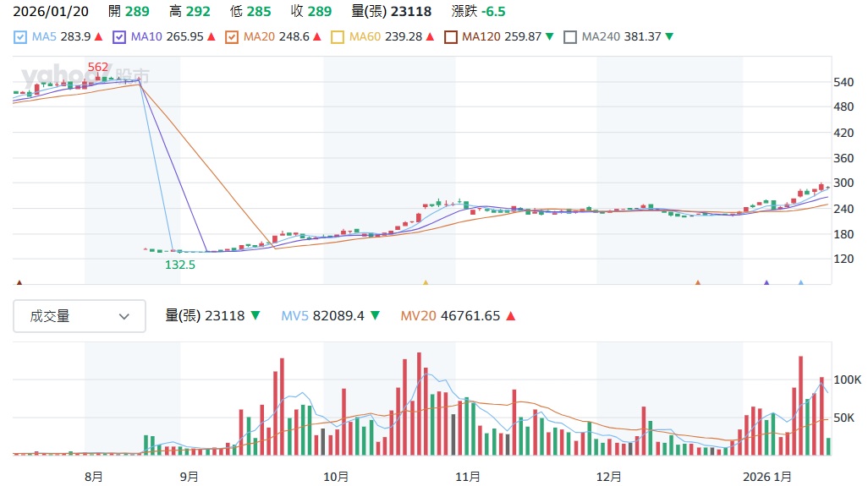868x486 pixels.
Task: Click the green down arrow beside MV5
Action: pyautogui.click(x=374, y=316)
